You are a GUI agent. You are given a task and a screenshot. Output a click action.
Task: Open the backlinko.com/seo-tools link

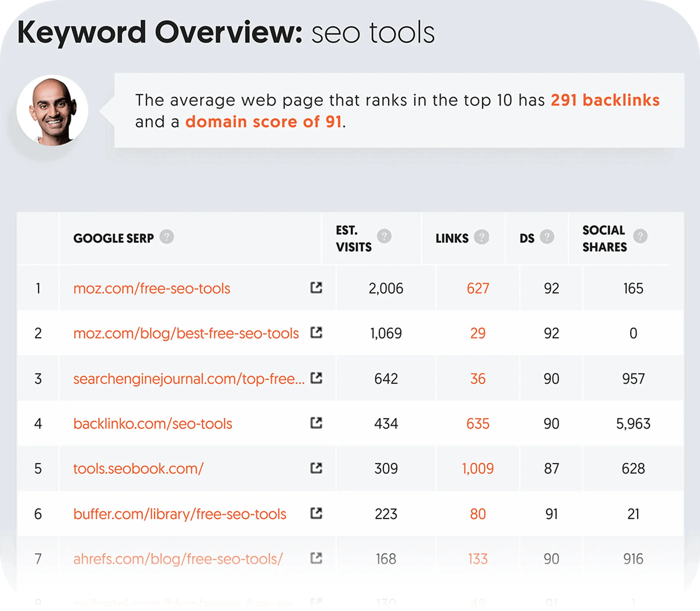click(153, 424)
